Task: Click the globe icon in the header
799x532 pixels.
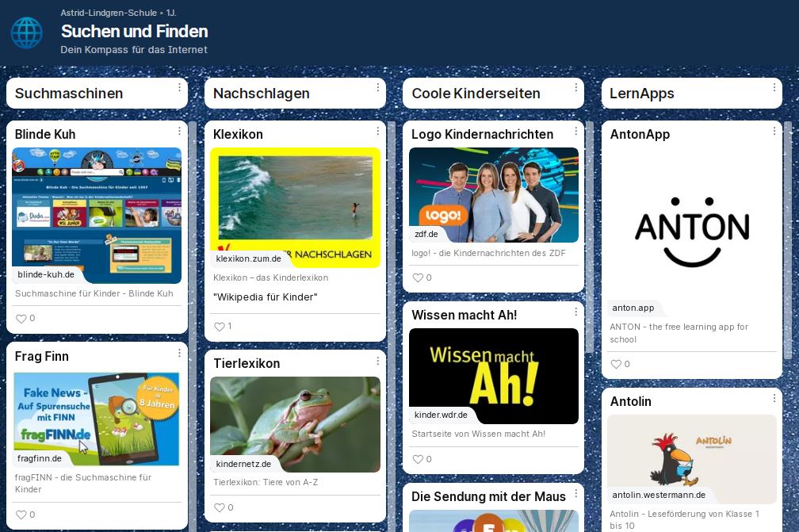Action: click(x=26, y=33)
